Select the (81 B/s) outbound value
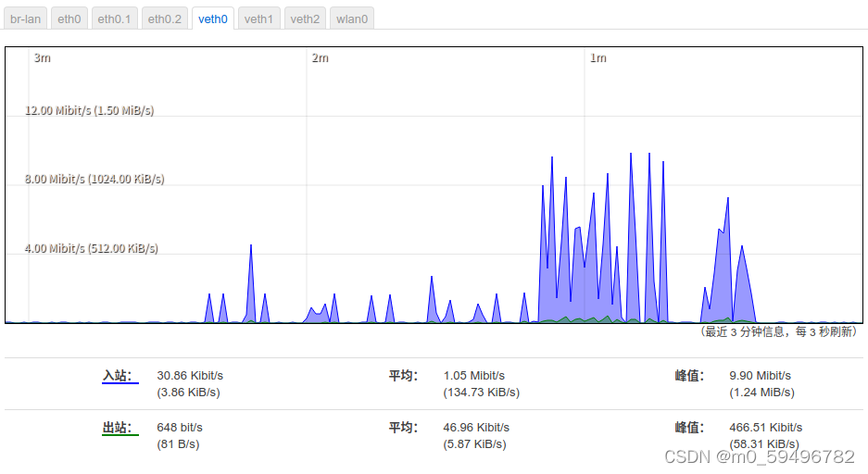The height and width of the screenshot is (474, 868). [178, 444]
